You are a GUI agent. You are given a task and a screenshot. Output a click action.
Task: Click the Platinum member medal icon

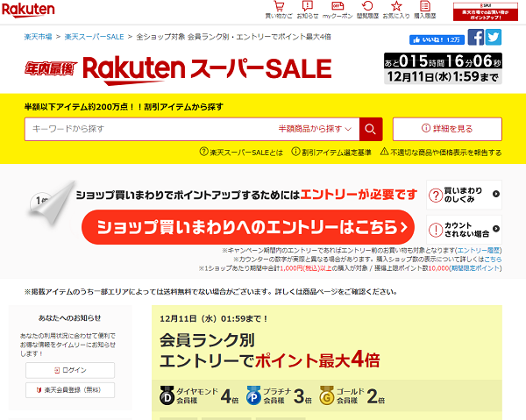[253, 395]
